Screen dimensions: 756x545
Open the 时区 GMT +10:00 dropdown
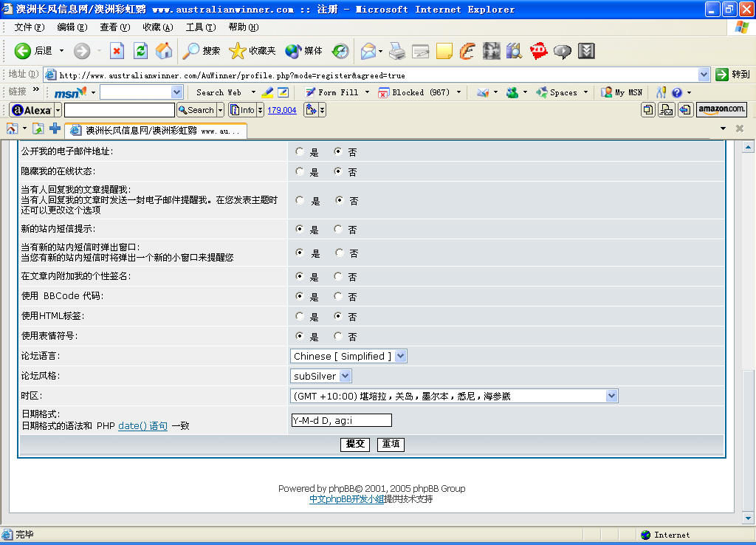[454, 396]
